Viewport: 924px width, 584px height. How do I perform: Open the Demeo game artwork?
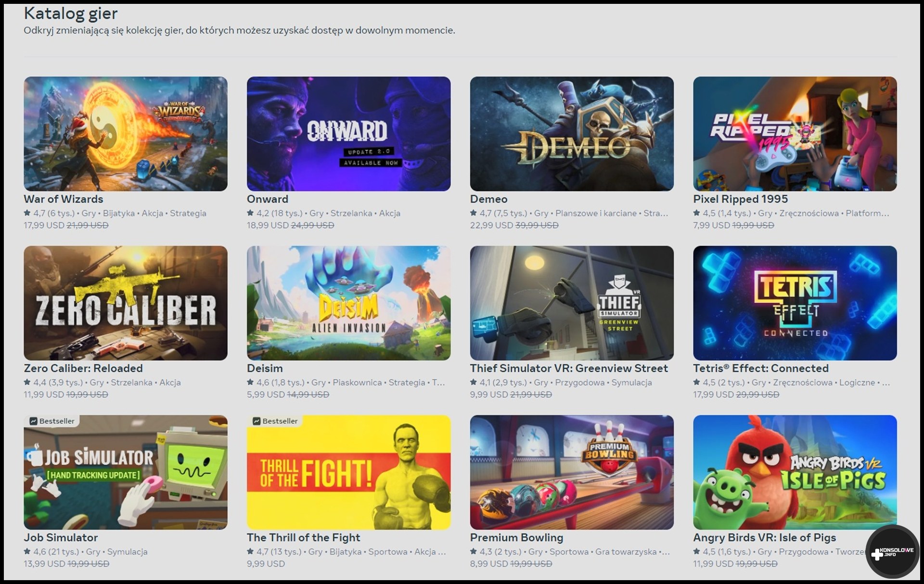[572, 133]
